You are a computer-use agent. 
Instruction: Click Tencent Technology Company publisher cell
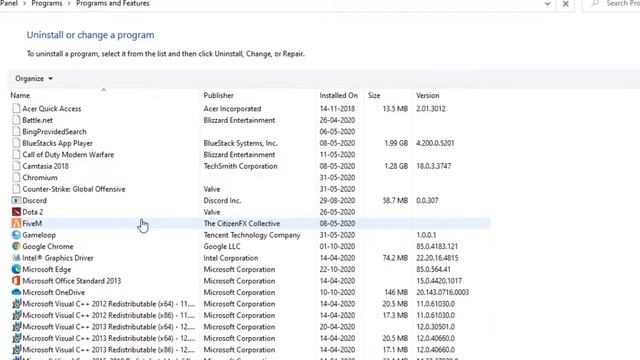tap(252, 235)
